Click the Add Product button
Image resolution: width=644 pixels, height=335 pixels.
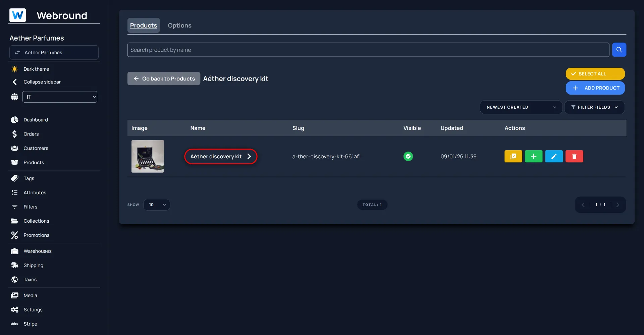[595, 88]
